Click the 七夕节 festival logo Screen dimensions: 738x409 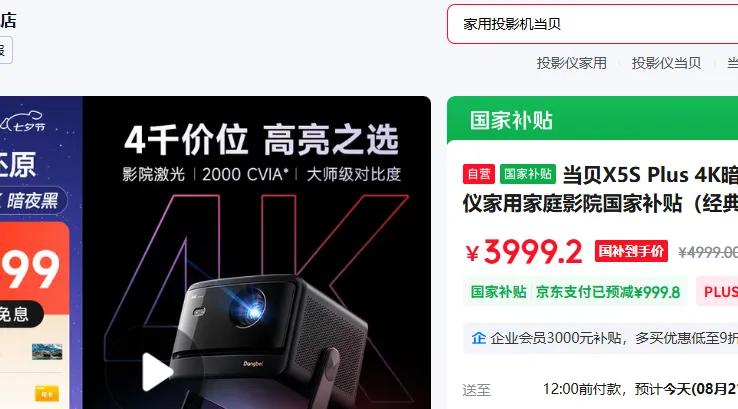coord(24,122)
